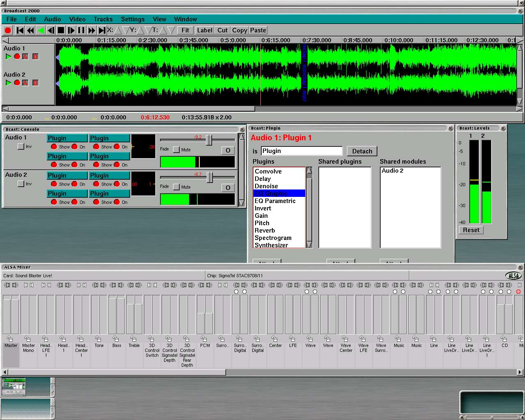The image size is (525, 420).
Task: Click the X zoom up triangle
Action: coord(118,30)
